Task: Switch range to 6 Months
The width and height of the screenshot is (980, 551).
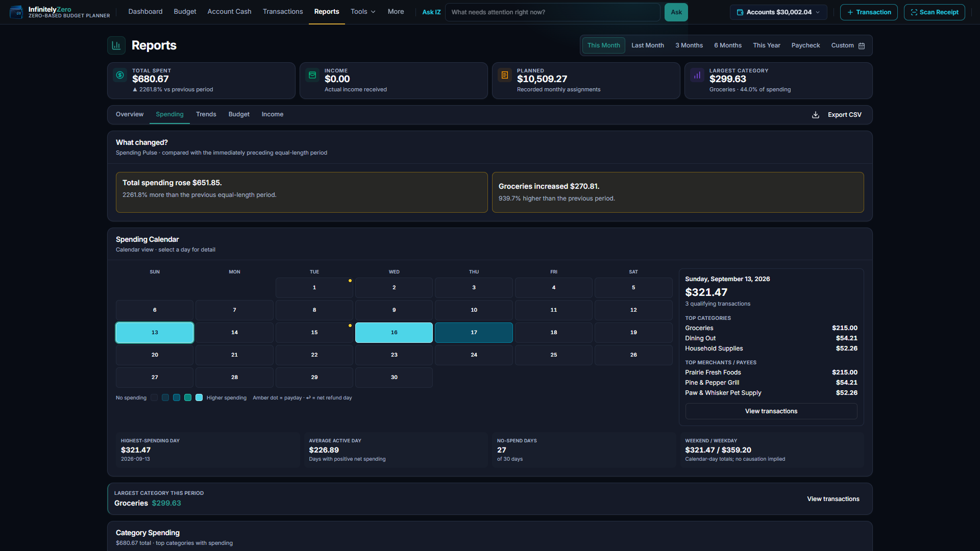Action: pyautogui.click(x=728, y=45)
